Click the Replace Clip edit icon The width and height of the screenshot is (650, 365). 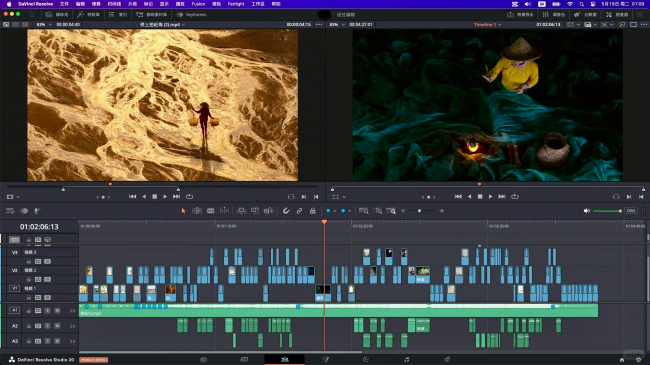[x=269, y=211]
